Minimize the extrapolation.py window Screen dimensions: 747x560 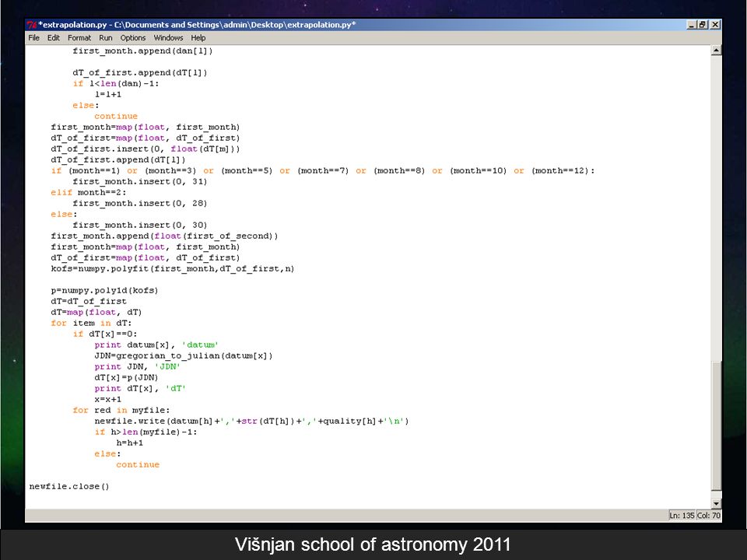click(692, 24)
